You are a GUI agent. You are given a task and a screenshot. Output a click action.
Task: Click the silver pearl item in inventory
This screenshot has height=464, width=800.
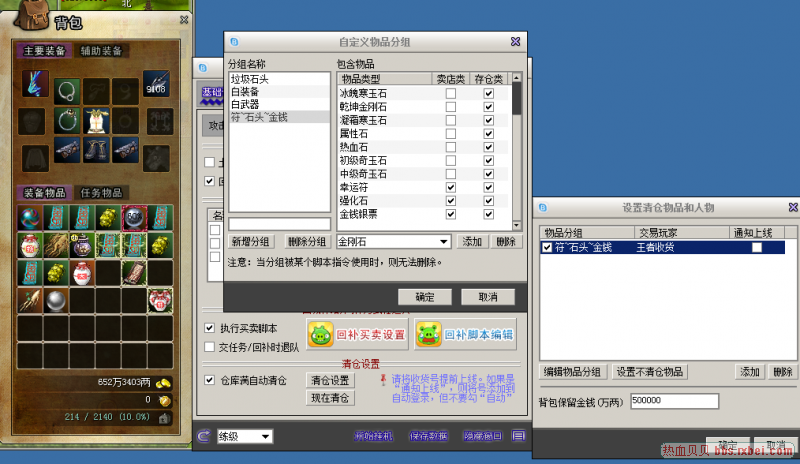(x=54, y=299)
